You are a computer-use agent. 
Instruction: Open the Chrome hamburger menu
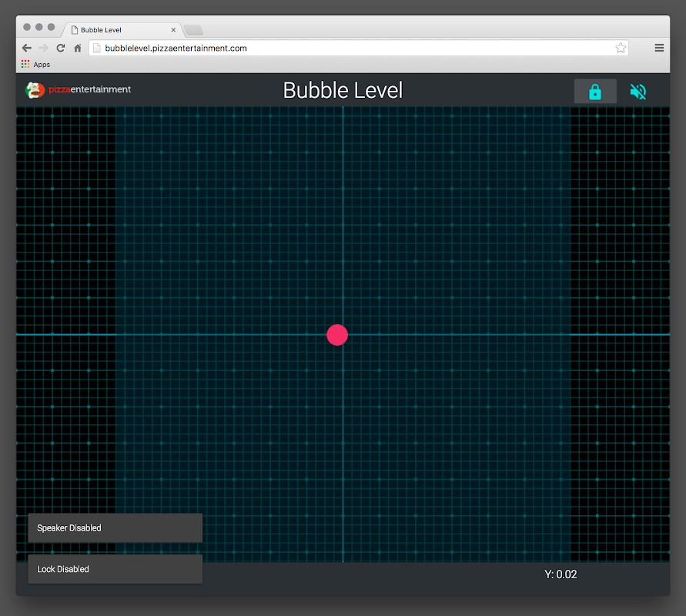click(x=659, y=48)
